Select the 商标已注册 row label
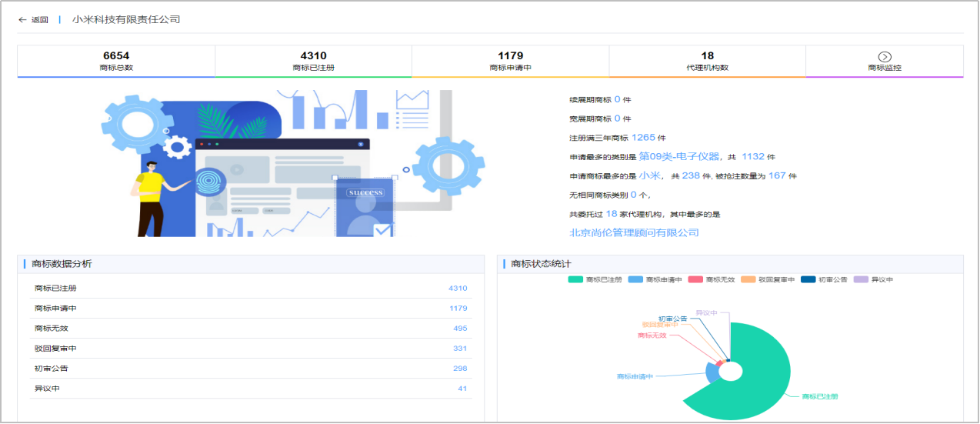This screenshot has width=980, height=424. tap(55, 289)
